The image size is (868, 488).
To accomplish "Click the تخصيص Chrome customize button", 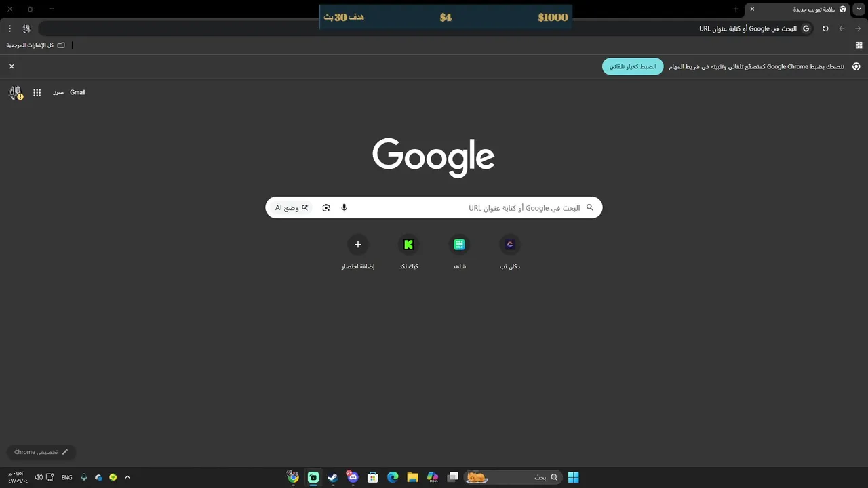I will (x=41, y=452).
